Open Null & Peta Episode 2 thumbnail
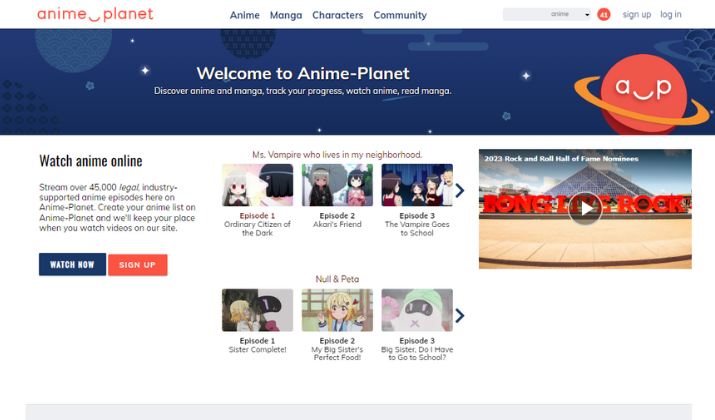The width and height of the screenshot is (715, 420). (x=337, y=310)
